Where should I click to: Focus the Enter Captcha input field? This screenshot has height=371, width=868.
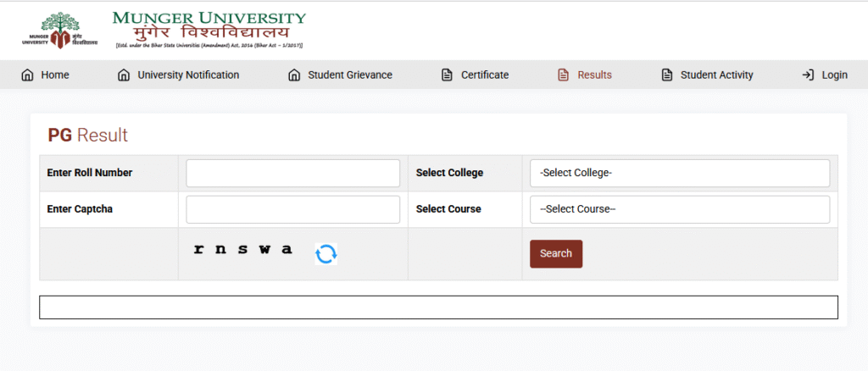[292, 209]
